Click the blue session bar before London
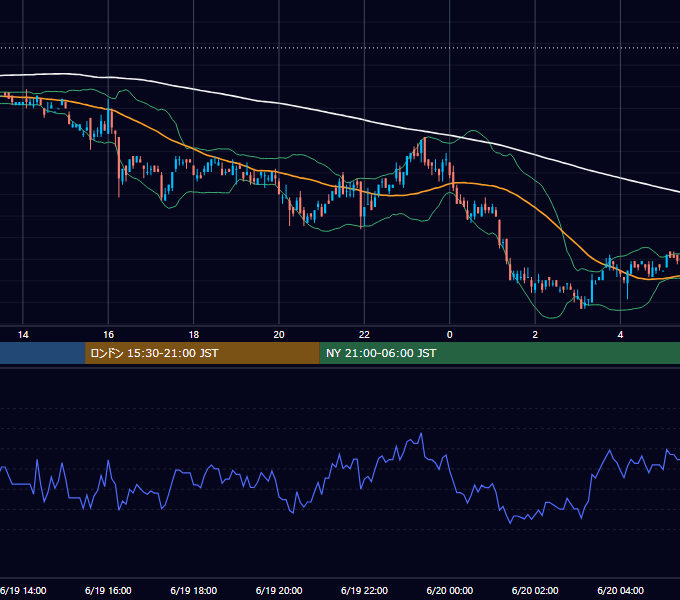 (42, 353)
